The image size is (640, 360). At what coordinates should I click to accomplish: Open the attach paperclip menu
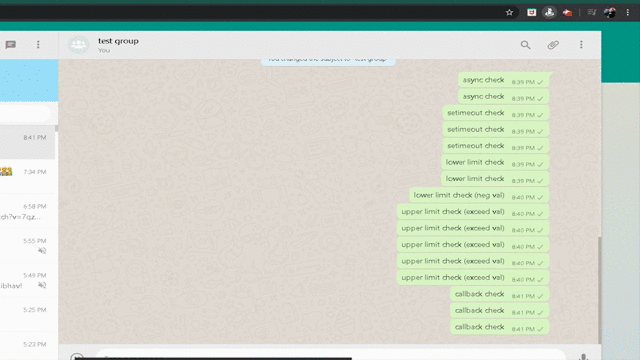[553, 44]
